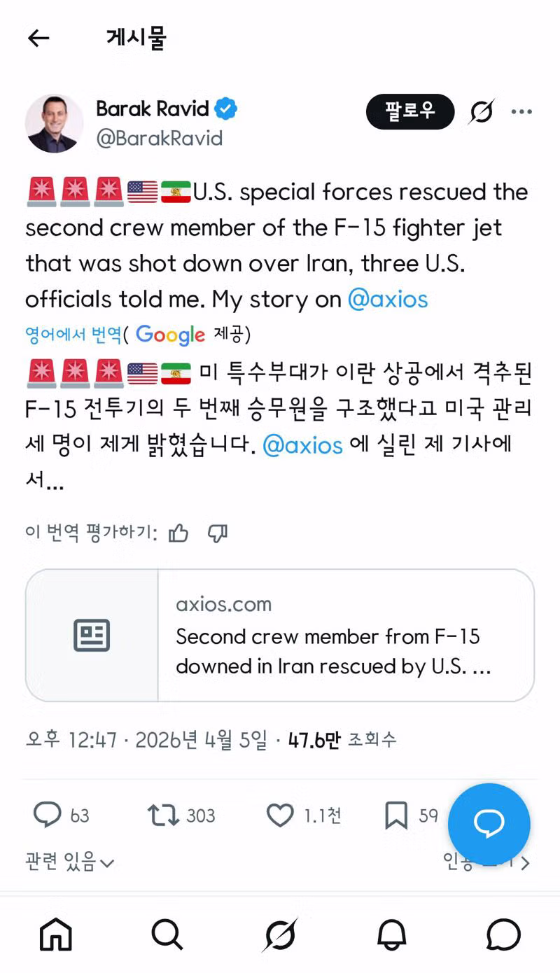Rate the translation with thumbs down
The image size is (560, 973).
[218, 533]
